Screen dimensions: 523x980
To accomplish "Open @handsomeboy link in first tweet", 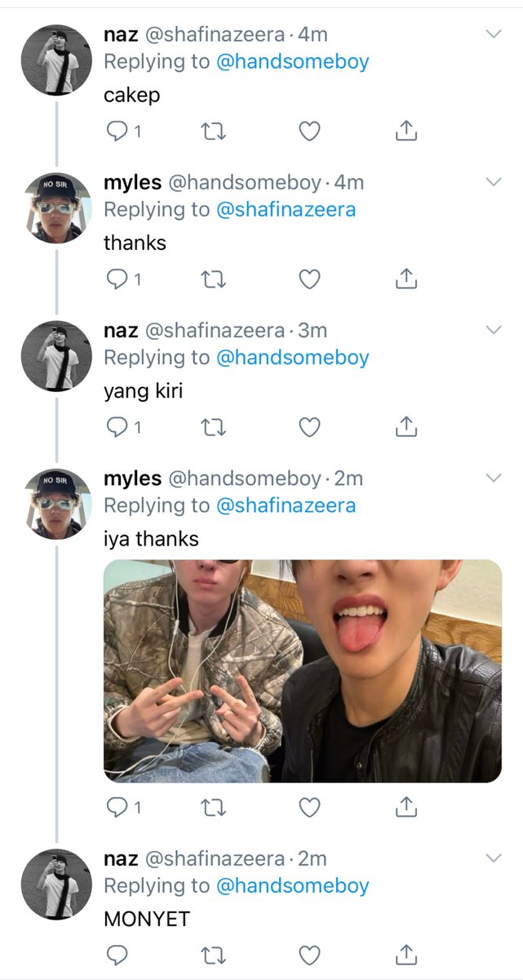I will (x=292, y=61).
